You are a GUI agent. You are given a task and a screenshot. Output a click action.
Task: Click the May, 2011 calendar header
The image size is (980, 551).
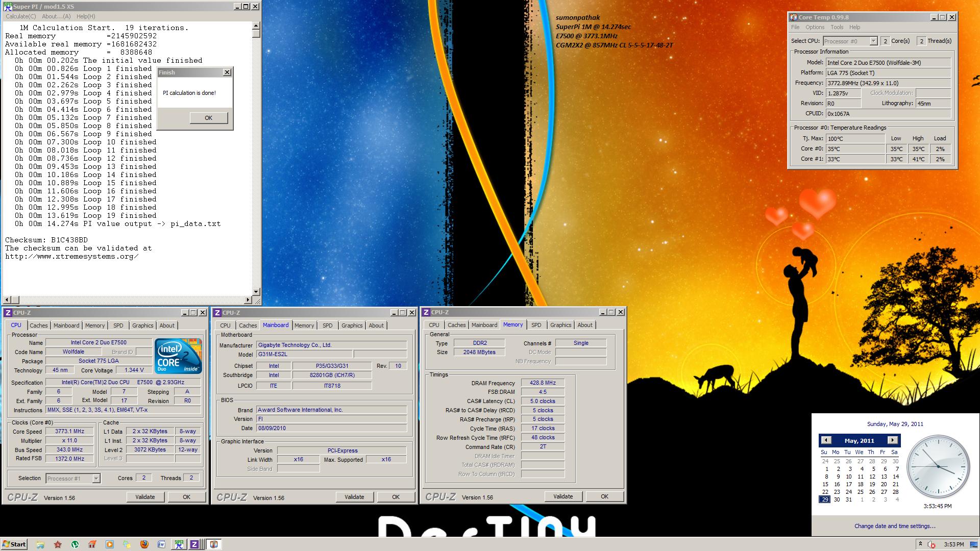859,441
